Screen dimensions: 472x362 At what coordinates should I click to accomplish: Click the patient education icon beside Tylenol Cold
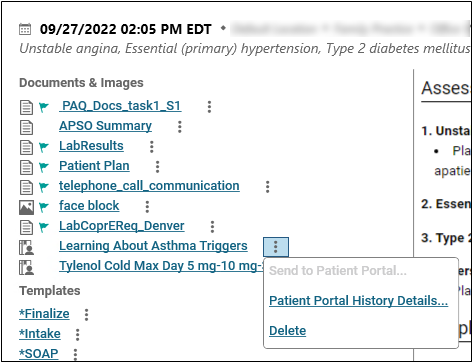(27, 268)
